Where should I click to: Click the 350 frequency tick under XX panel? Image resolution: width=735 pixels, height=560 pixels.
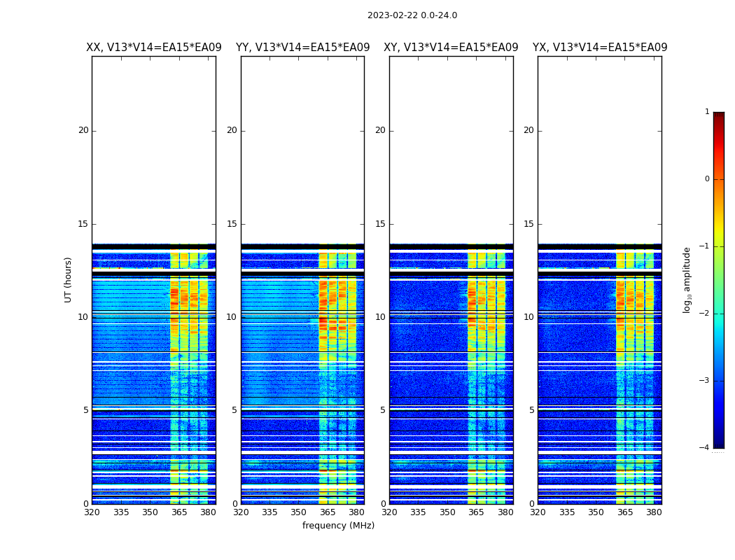[x=150, y=512]
